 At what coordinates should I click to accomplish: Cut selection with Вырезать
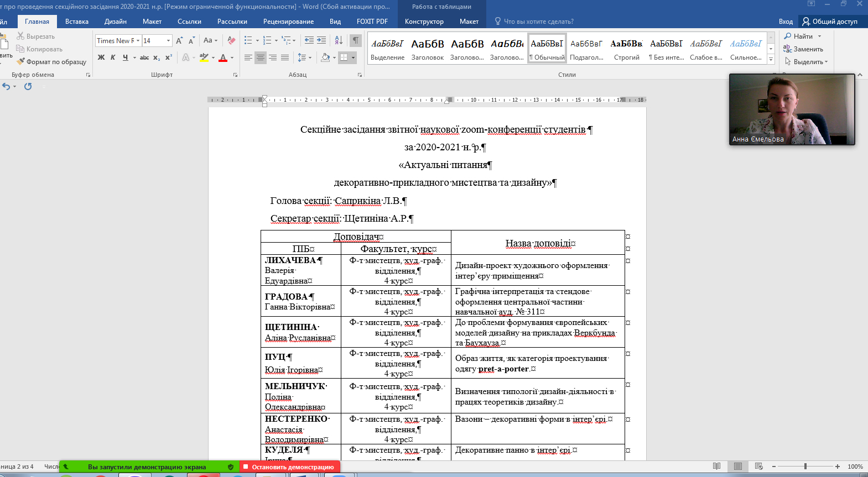36,36
